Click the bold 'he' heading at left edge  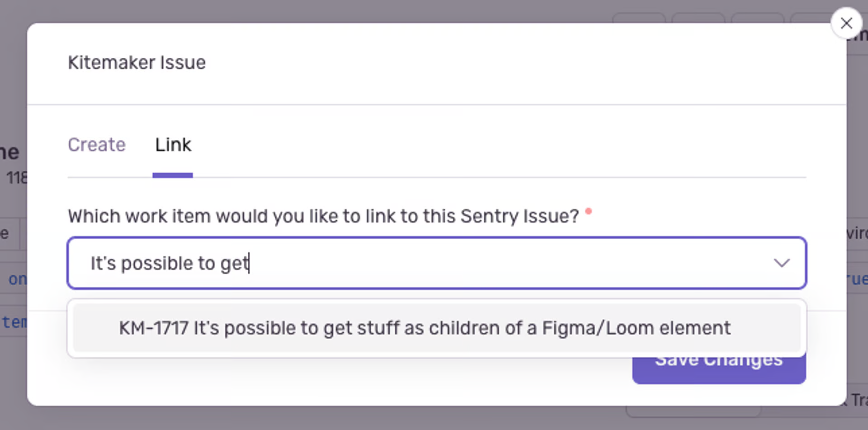click(x=10, y=153)
